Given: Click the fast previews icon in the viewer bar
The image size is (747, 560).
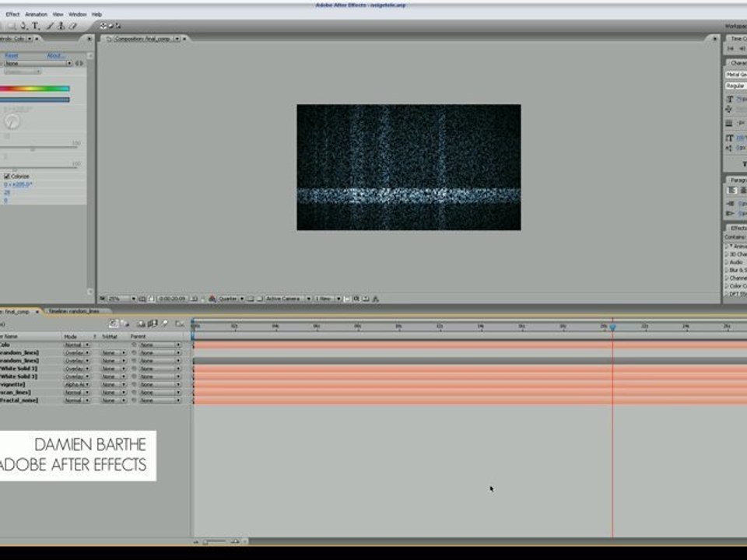Looking at the screenshot, I should (356, 299).
